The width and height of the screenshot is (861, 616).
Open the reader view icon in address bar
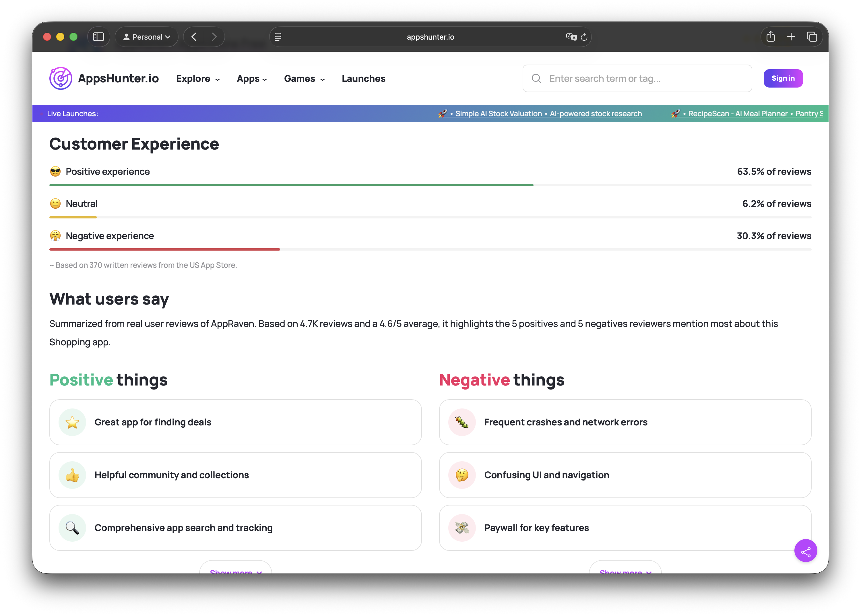[278, 37]
